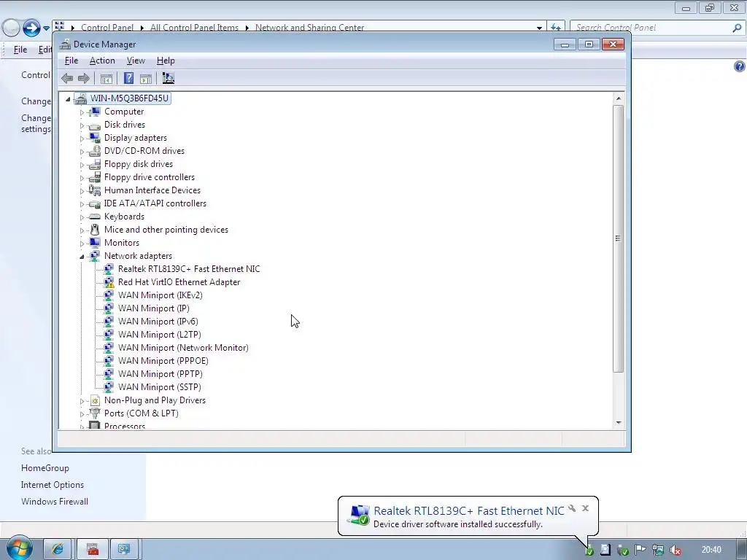Expand the Floppy disk drives node
Viewport: 747px width, 560px height.
tap(82, 165)
